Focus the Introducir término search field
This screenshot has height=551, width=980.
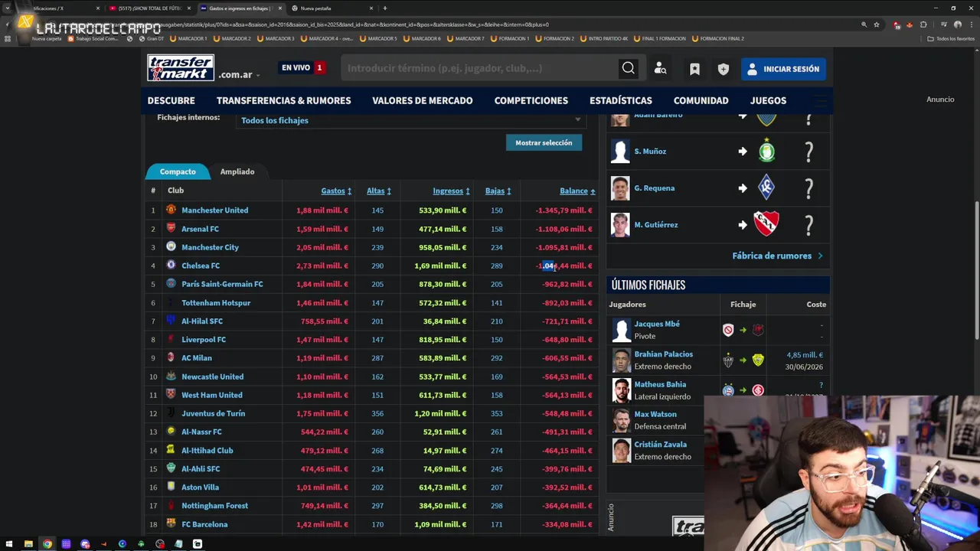480,68
